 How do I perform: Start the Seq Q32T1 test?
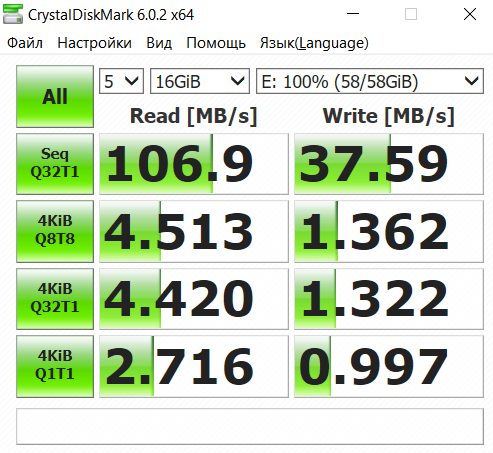(55, 164)
